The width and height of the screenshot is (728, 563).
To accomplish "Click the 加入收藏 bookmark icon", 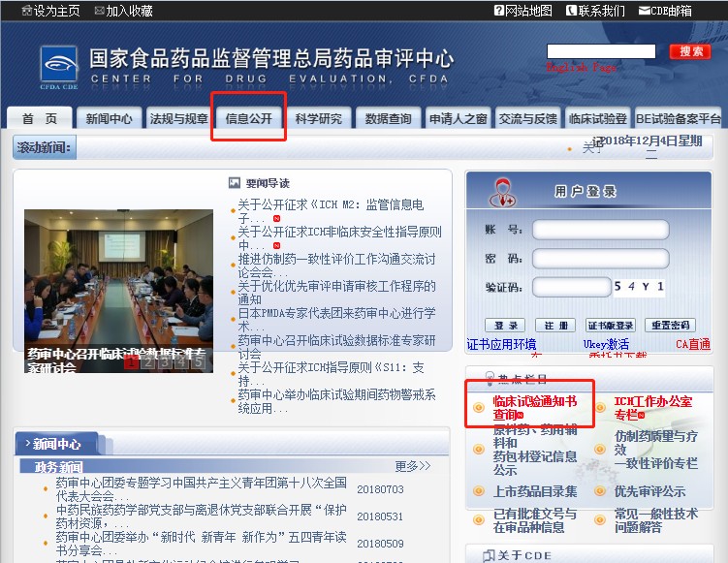I will click(99, 11).
